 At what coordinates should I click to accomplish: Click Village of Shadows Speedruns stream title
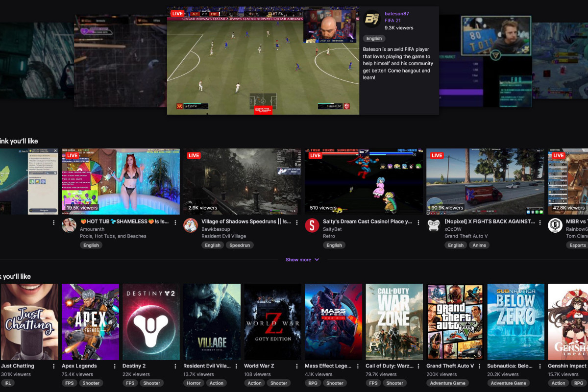click(x=246, y=221)
